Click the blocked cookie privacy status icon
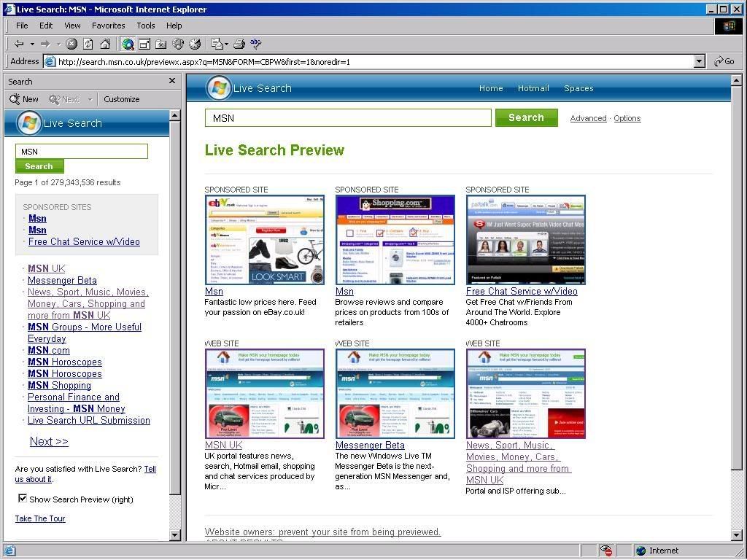The width and height of the screenshot is (747, 560). pos(606,551)
